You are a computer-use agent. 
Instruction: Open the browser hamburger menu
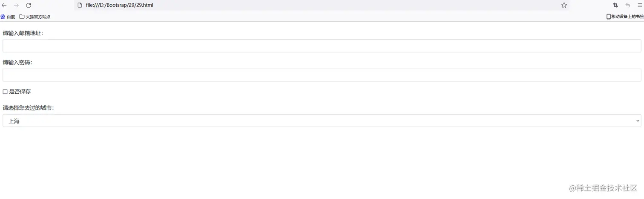tap(640, 5)
